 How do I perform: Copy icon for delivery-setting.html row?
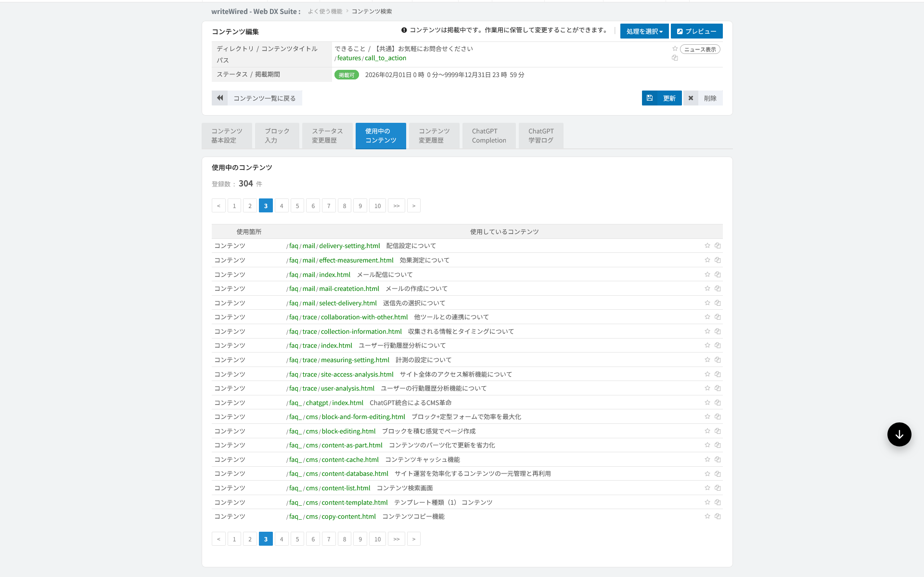click(718, 246)
